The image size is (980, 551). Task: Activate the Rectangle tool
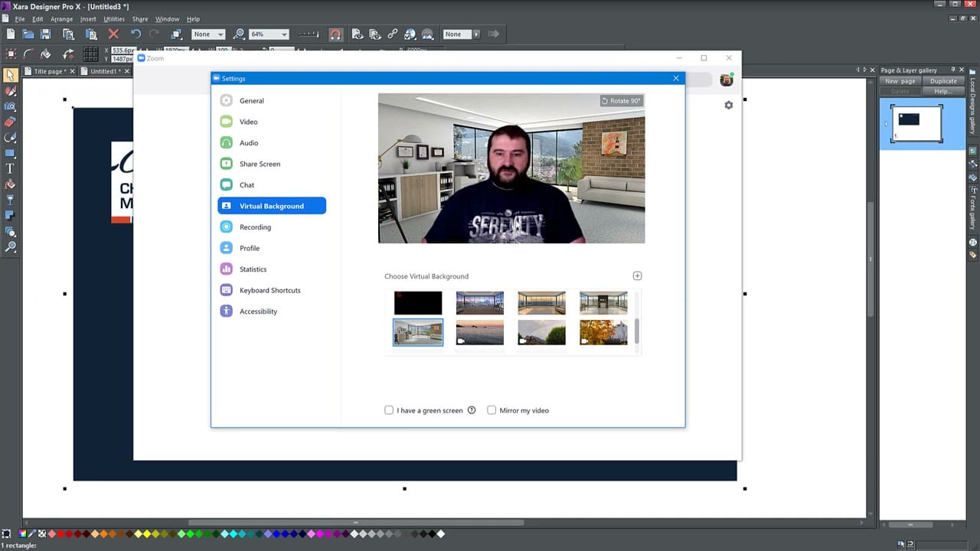(11, 152)
